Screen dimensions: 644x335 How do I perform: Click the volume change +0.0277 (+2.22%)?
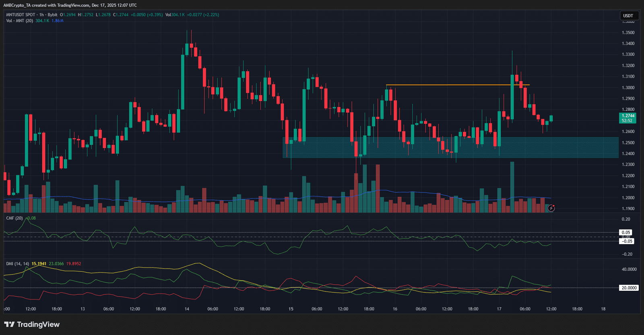tap(203, 15)
